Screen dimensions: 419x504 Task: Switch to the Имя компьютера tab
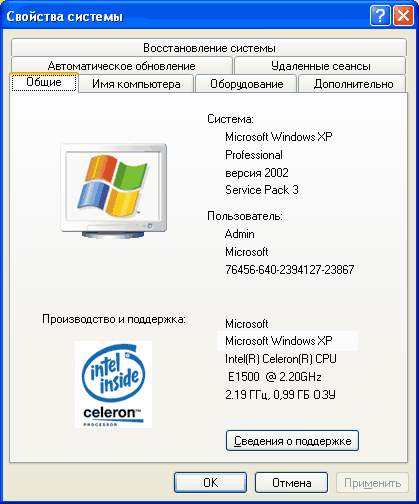(x=136, y=84)
